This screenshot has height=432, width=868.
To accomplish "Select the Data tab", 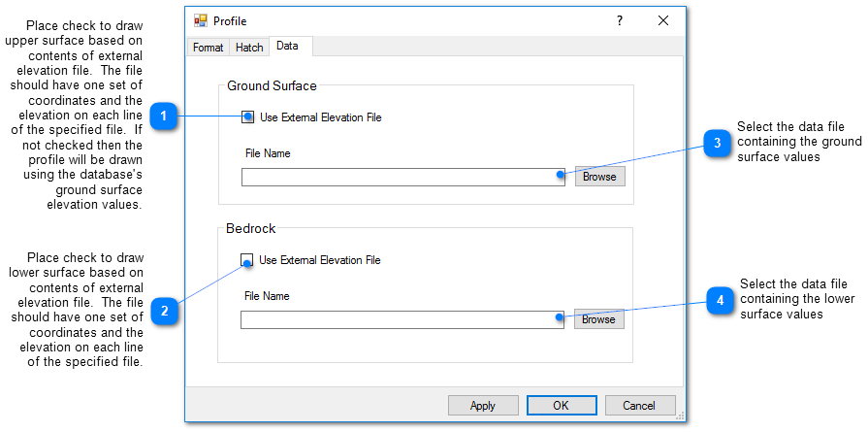I will pyautogui.click(x=287, y=47).
